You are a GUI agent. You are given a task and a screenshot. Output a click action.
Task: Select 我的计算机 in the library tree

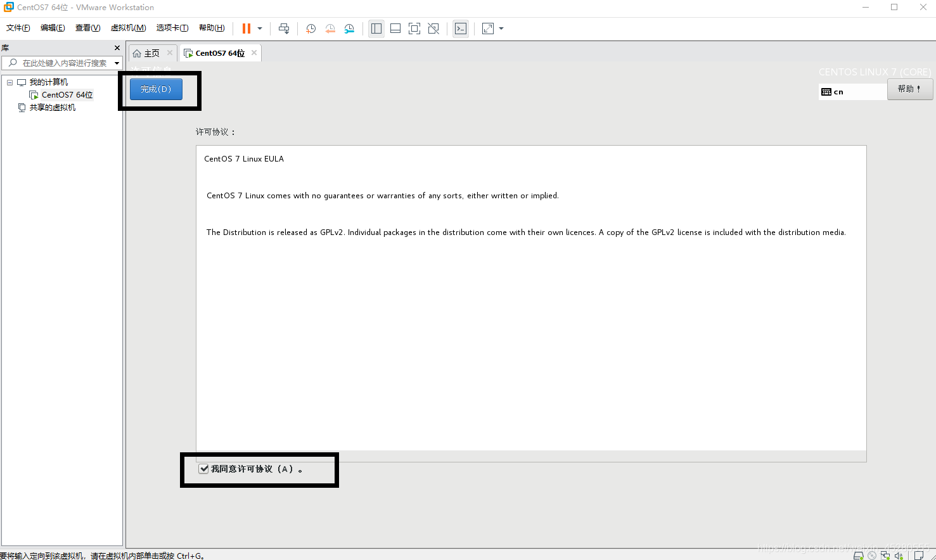[x=48, y=82]
